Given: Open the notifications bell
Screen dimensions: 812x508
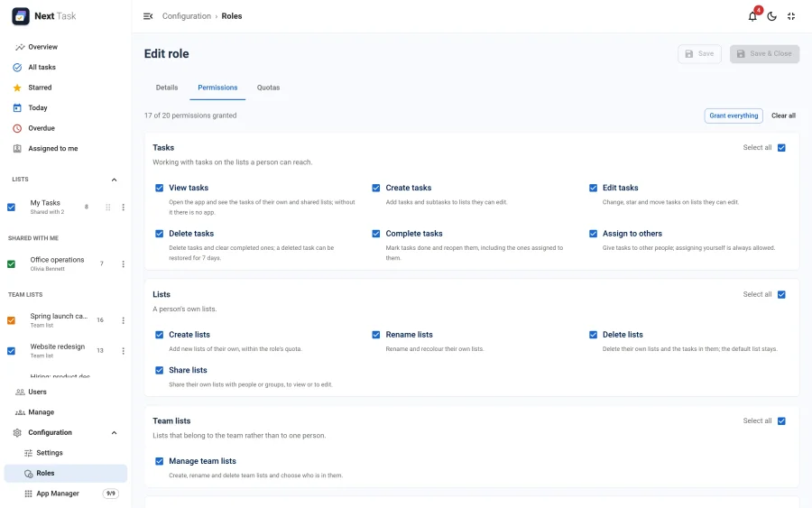Looking at the screenshot, I should click(x=752, y=16).
